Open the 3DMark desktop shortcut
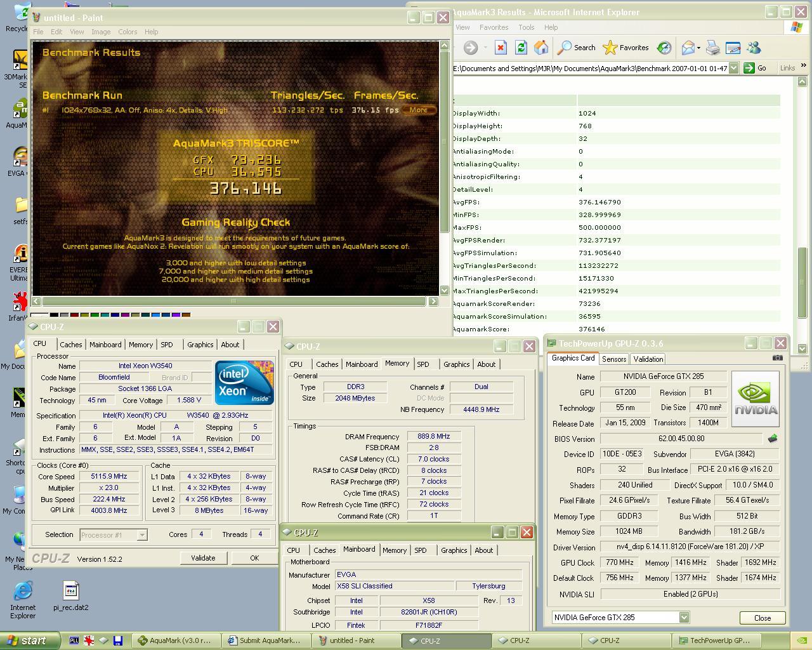This screenshot has height=650, width=812. pyautogui.click(x=18, y=69)
